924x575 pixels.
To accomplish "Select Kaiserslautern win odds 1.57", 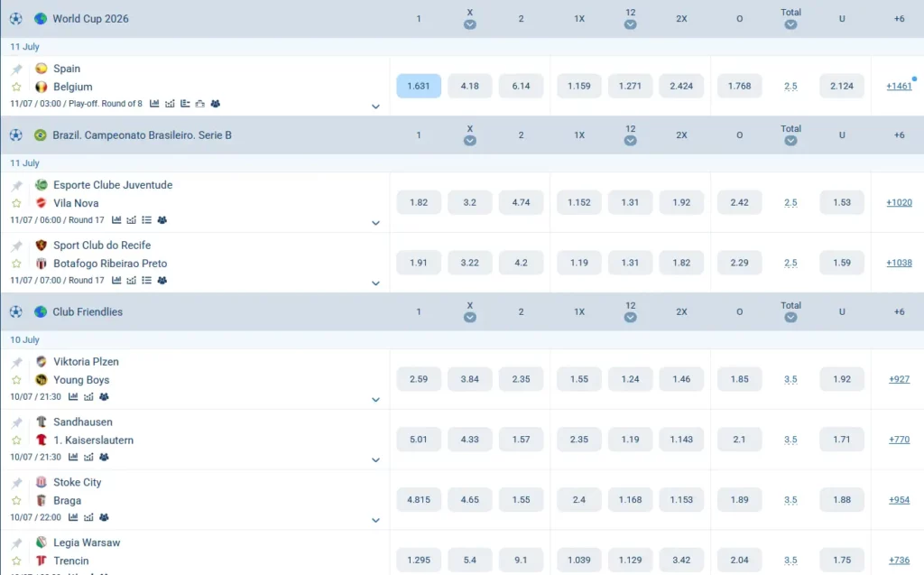I will [521, 440].
